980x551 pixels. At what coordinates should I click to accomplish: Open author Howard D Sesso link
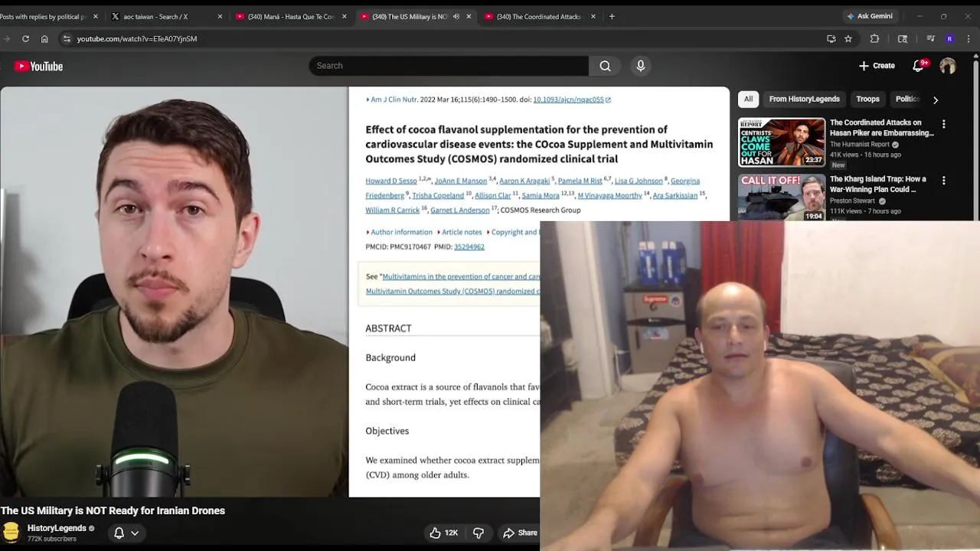click(x=391, y=181)
